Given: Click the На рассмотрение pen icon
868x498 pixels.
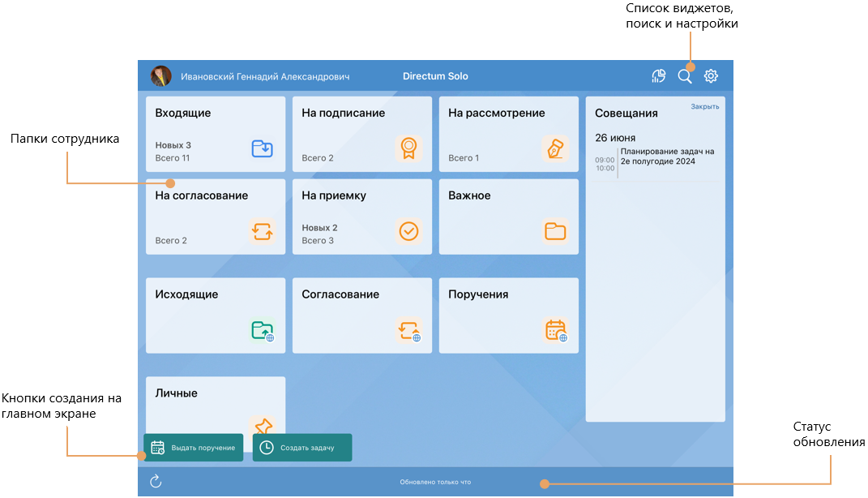Looking at the screenshot, I should tap(555, 148).
